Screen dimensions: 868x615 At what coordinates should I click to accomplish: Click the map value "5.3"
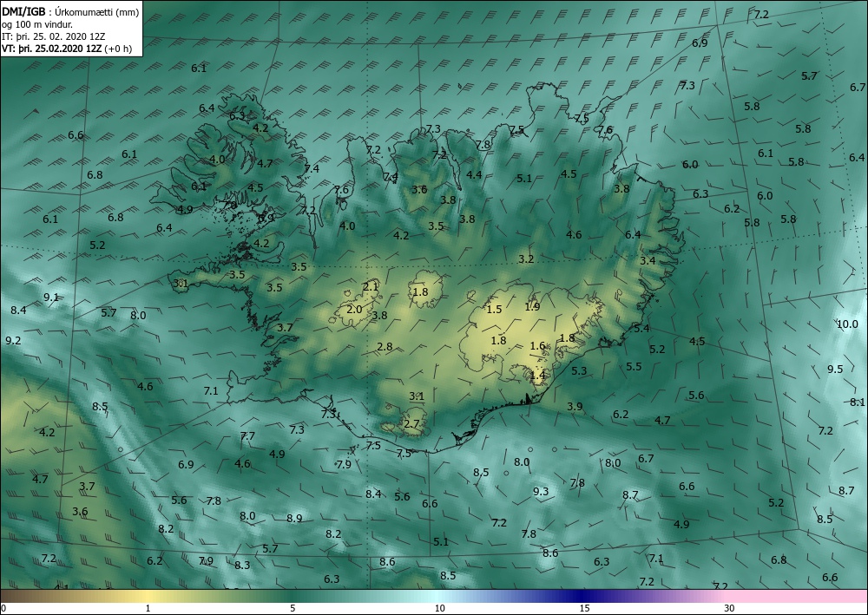579,370
